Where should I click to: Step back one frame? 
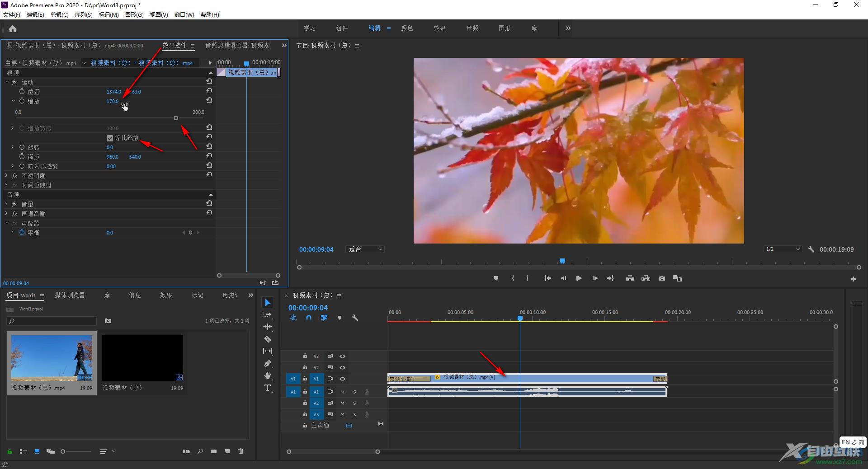[563, 278]
